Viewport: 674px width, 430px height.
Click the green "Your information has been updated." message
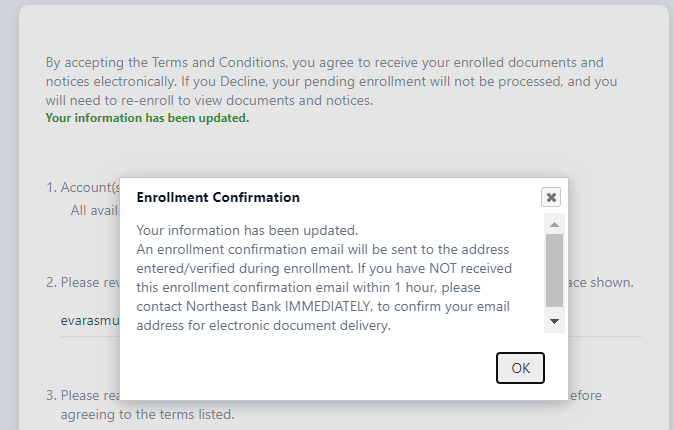[x=147, y=118]
